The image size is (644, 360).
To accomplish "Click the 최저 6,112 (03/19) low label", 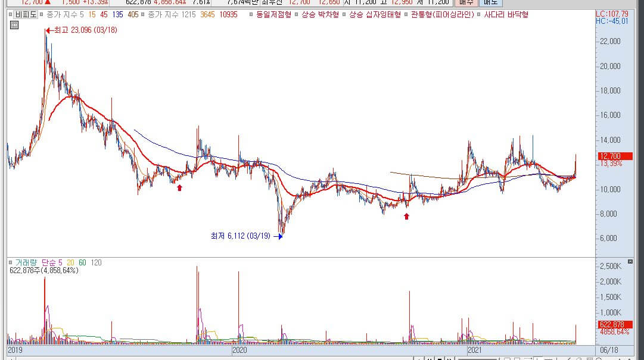I will (241, 236).
